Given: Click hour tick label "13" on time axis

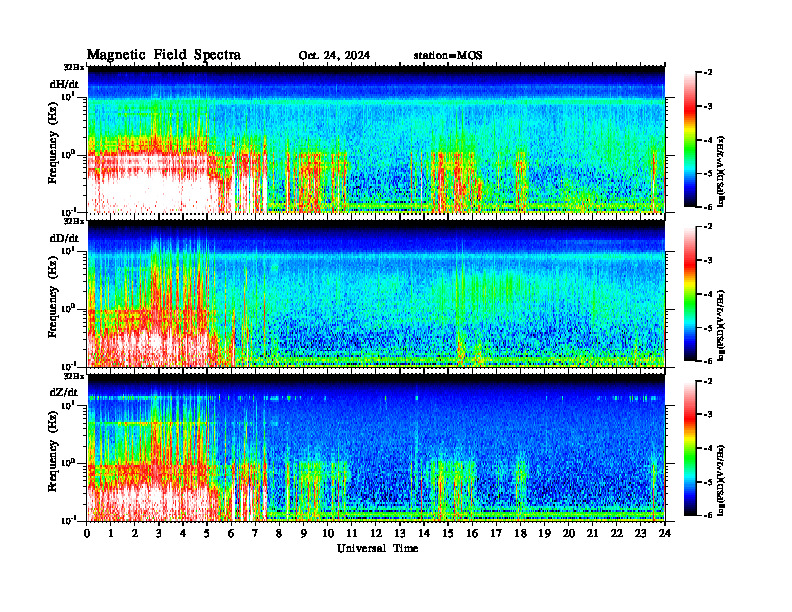Looking at the screenshot, I should tap(400, 533).
